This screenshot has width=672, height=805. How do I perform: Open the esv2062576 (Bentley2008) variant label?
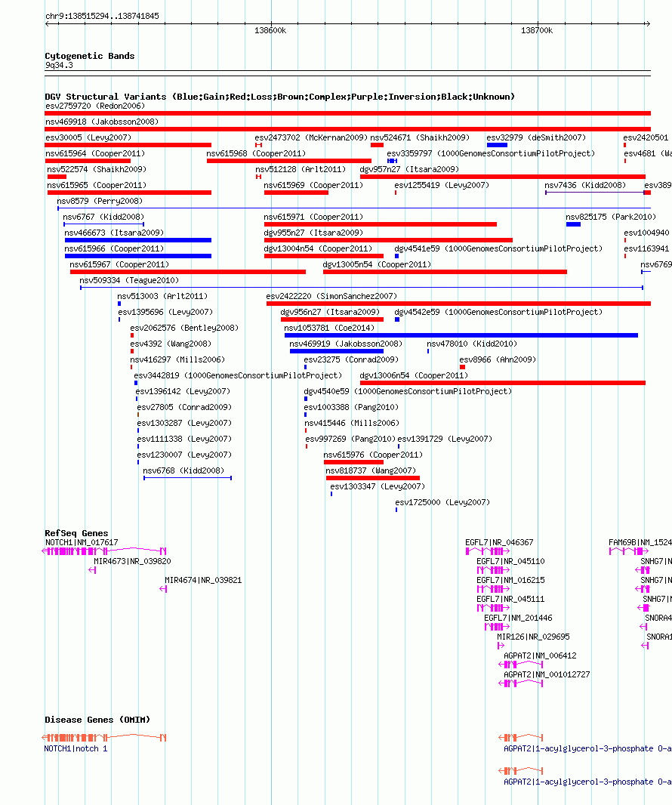tap(184, 328)
